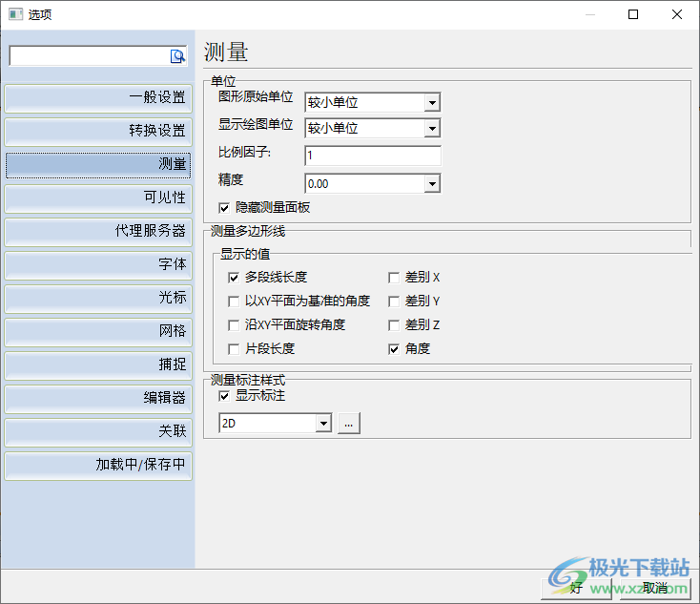The image size is (700, 604).
Task: Expand the 显示绘图单位 dropdown
Action: click(432, 129)
